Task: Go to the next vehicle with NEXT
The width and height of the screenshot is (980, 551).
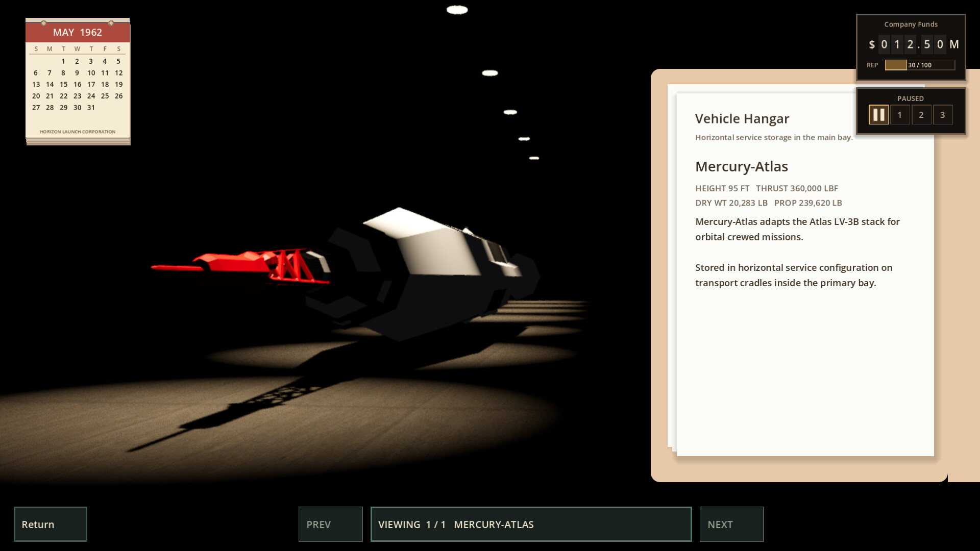Action: point(731,524)
